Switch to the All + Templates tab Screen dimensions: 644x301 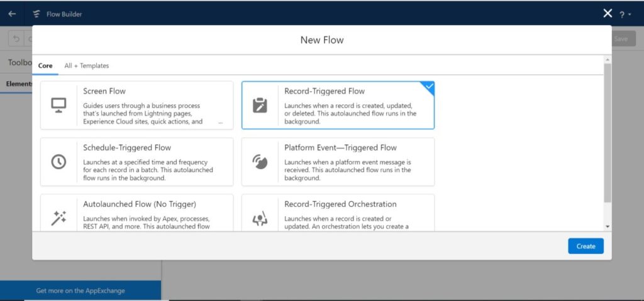point(86,65)
